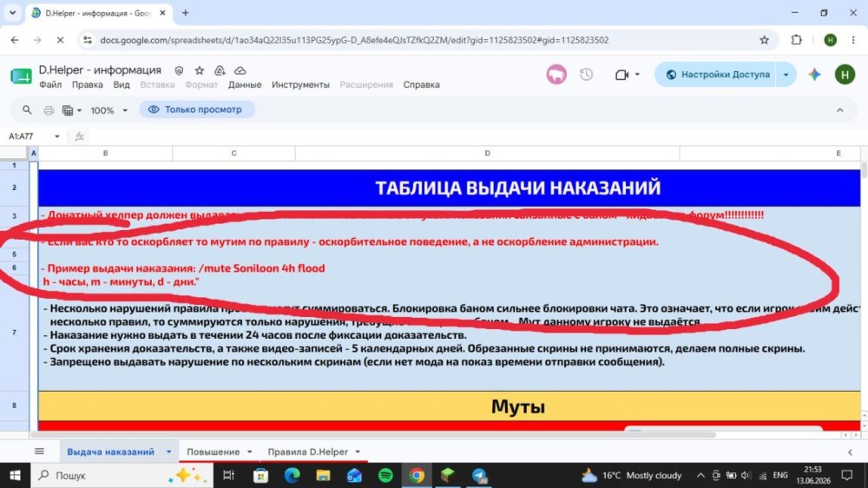Open the Выдача наказаний tab dropdown arrow

coord(169,452)
